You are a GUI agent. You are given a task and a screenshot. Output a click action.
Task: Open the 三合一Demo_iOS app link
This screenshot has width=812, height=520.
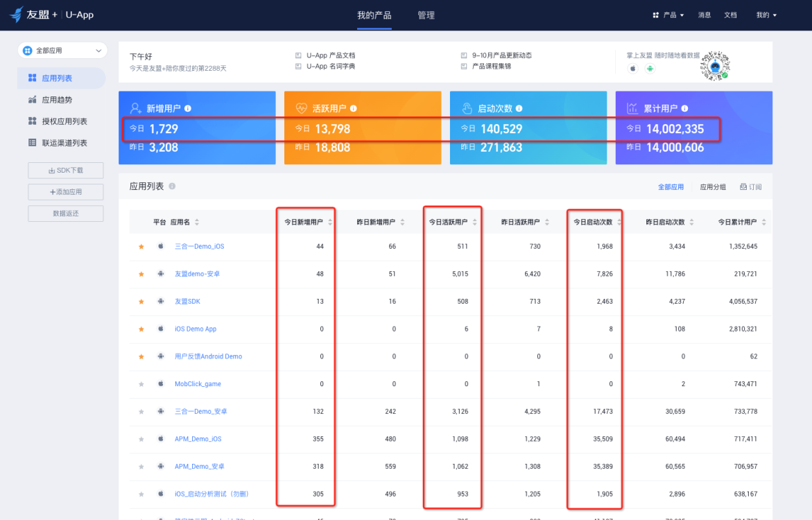click(200, 247)
